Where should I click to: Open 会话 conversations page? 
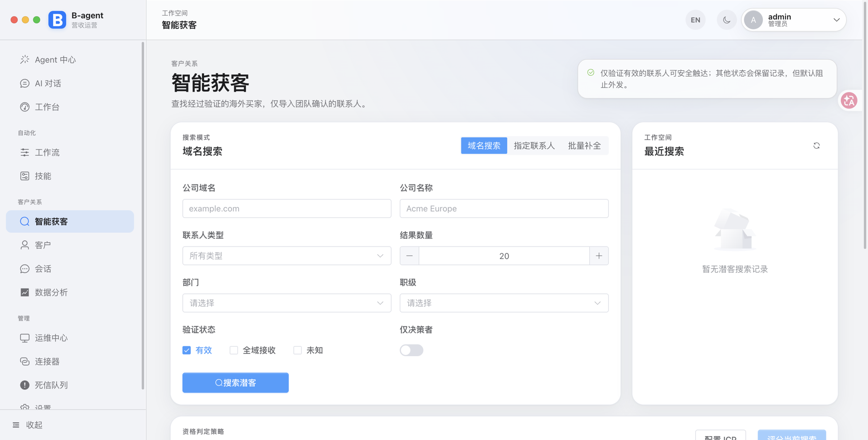[x=70, y=269]
